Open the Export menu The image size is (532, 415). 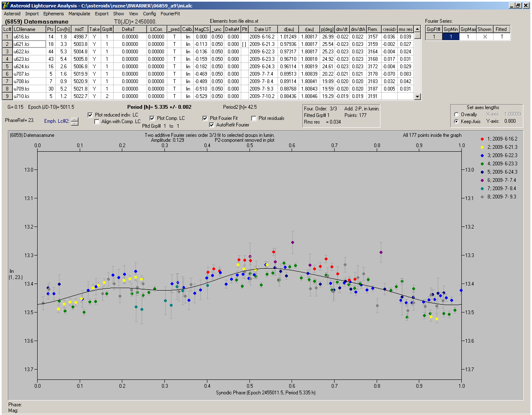[x=102, y=14]
